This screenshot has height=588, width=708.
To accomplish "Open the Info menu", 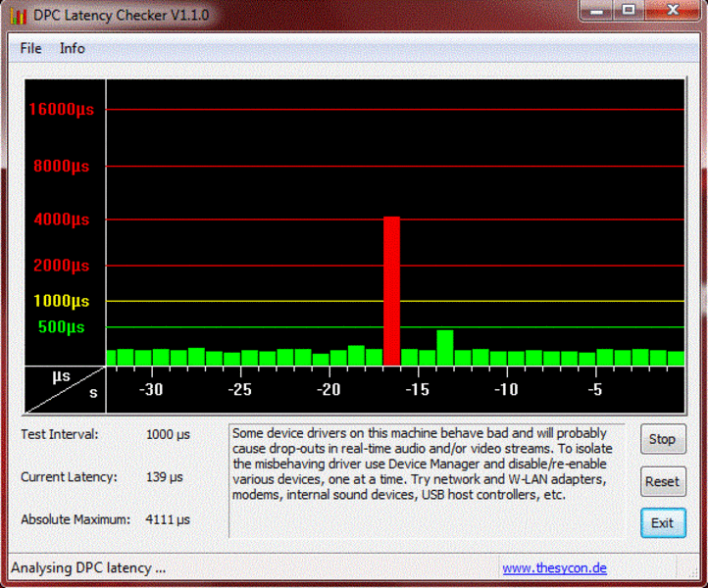I will click(x=73, y=48).
